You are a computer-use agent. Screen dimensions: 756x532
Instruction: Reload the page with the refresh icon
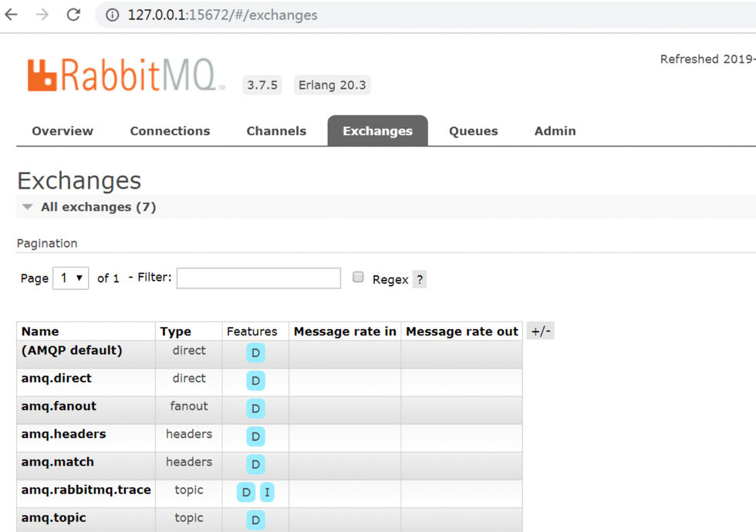(73, 15)
